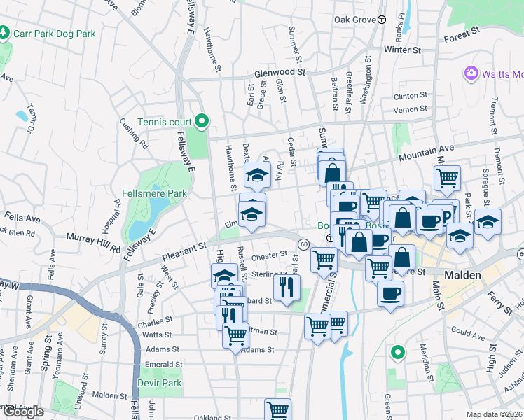Click the route 60 shield on Pleasant St

303,244
